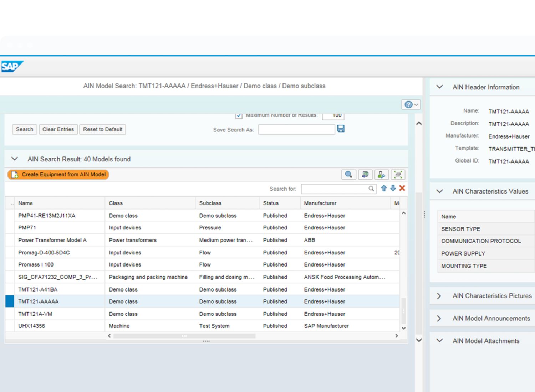
Task: Click the maximize table view icon
Action: tap(398, 175)
